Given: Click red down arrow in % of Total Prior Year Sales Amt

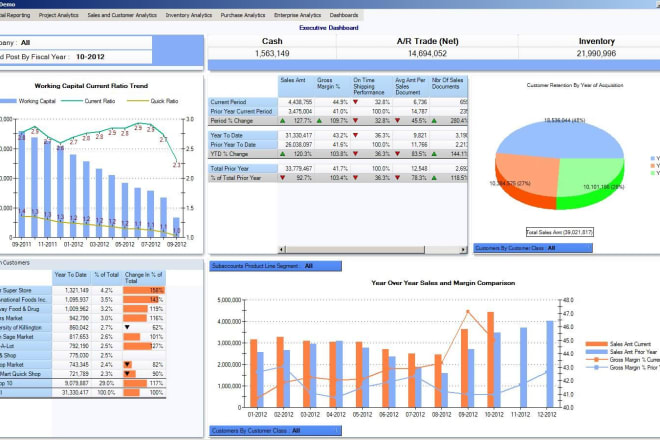Looking at the screenshot, I should (x=282, y=178).
